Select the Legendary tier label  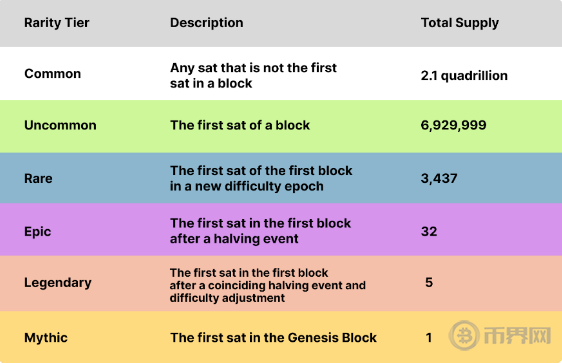(58, 283)
